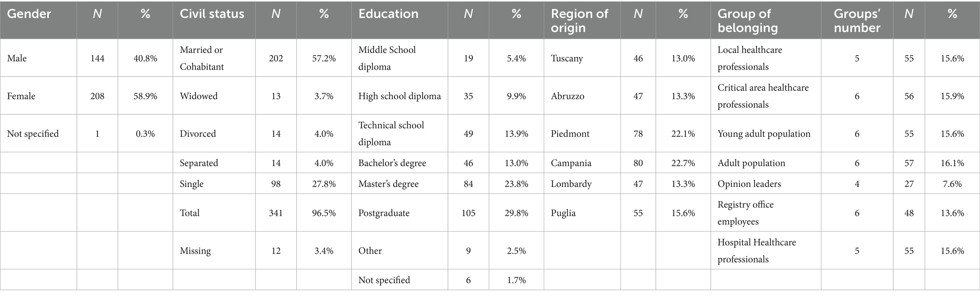Select the Campania region cell

coord(571,163)
